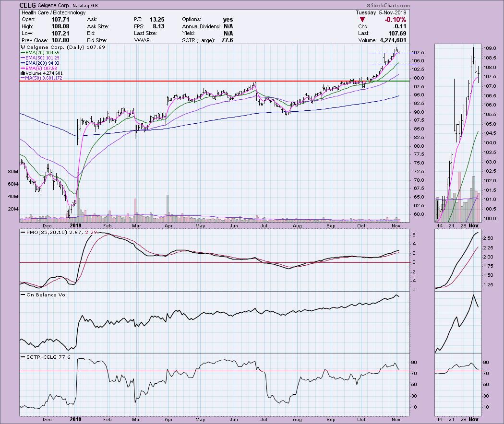Click the Bid Size label
The height and width of the screenshot is (424, 504).
(97, 40)
